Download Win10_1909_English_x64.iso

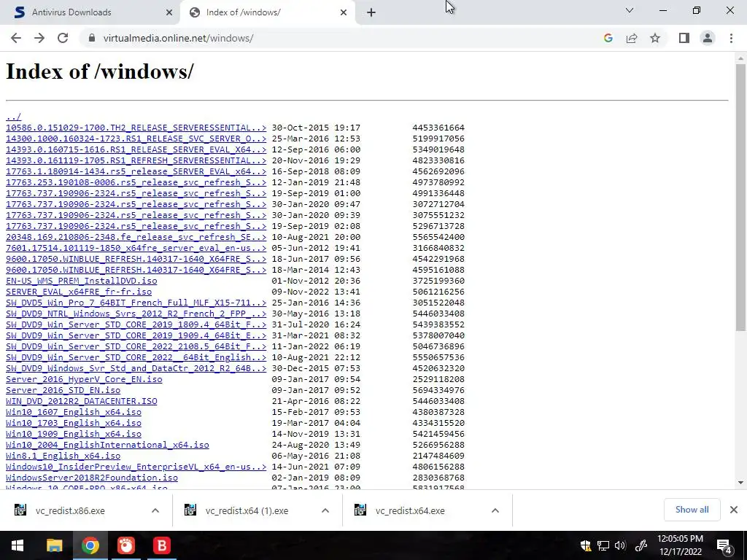74,434
